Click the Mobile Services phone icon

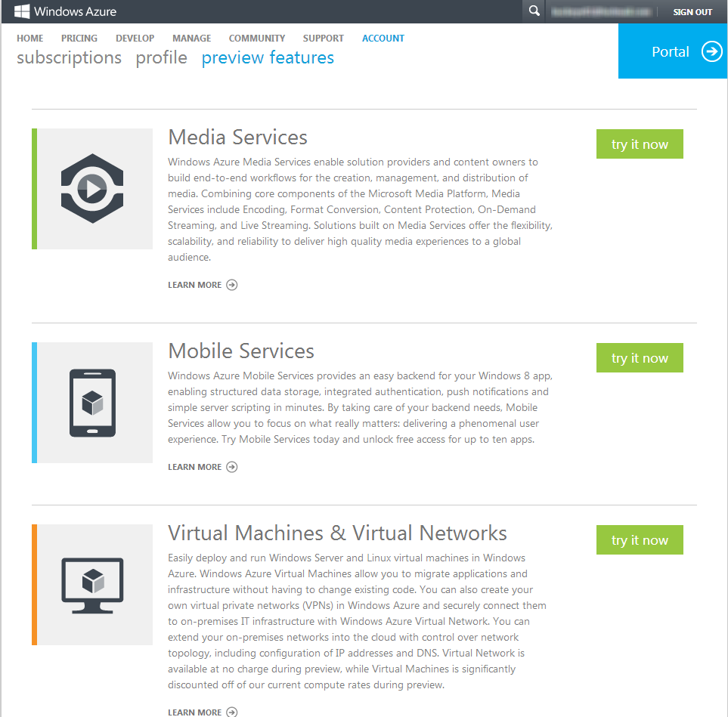tap(92, 403)
